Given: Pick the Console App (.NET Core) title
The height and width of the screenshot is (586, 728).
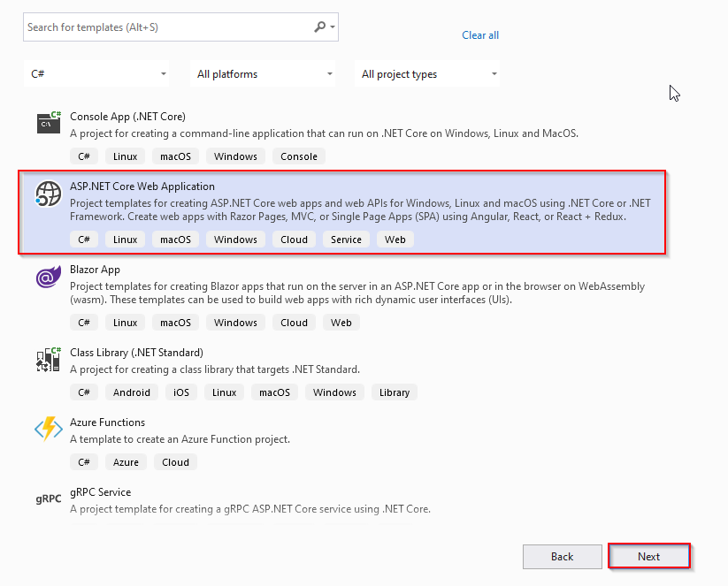Looking at the screenshot, I should tap(127, 117).
